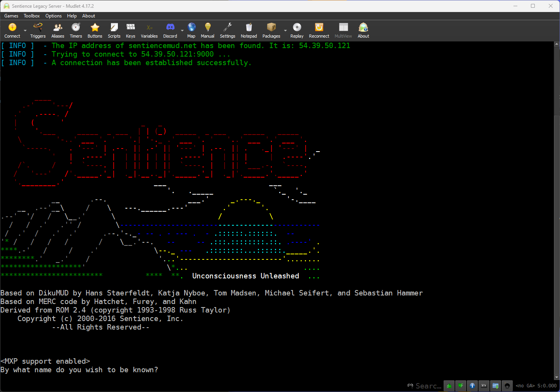Click the Mudlet app icon in title bar
The image size is (560, 392).
click(x=7, y=6)
